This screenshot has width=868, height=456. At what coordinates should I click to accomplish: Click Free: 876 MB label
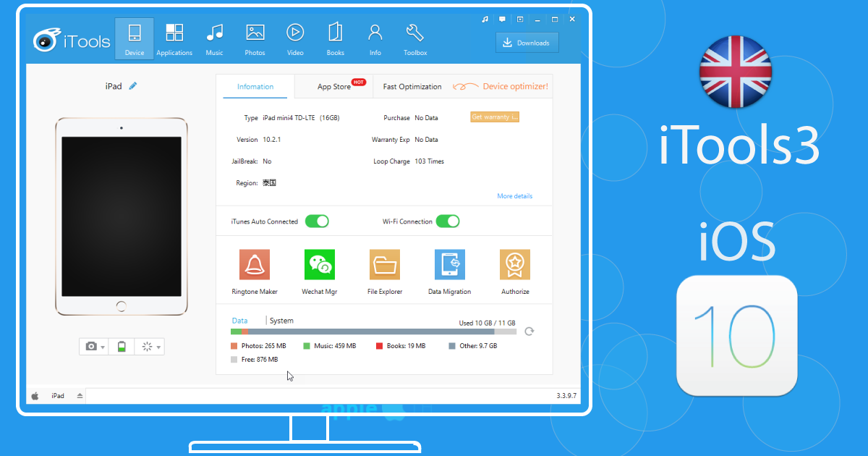[x=258, y=360]
